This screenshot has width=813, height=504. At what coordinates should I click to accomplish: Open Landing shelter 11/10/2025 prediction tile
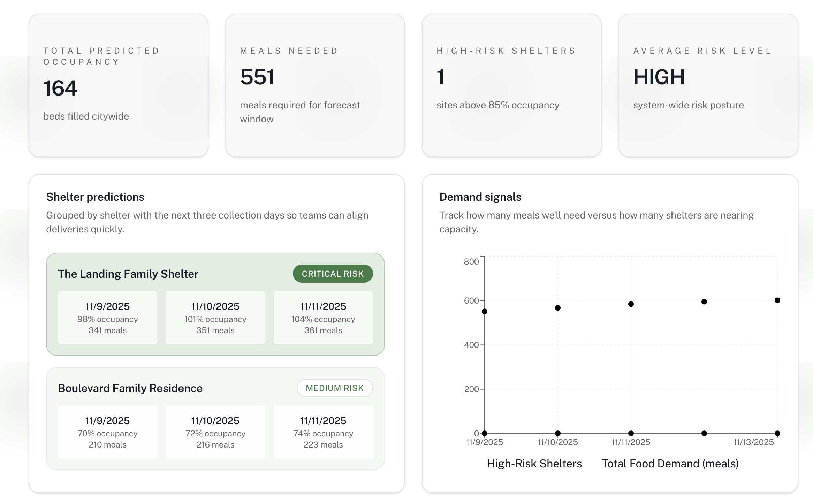[215, 318]
